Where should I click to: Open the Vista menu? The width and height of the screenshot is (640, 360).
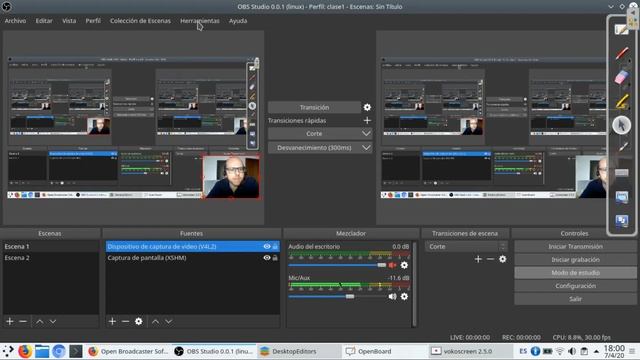69,21
